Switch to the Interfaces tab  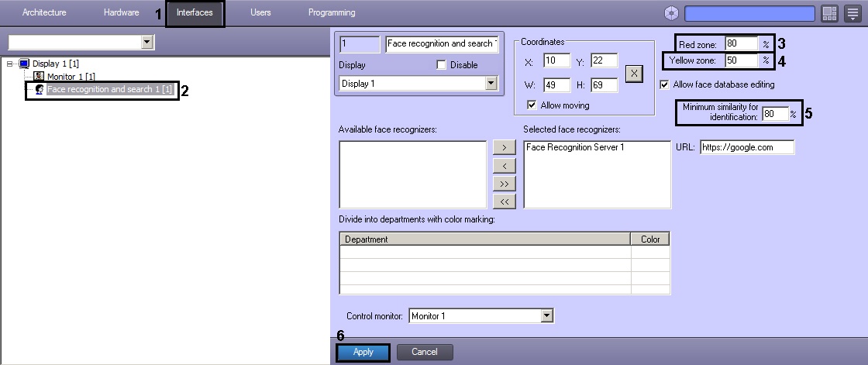(195, 12)
